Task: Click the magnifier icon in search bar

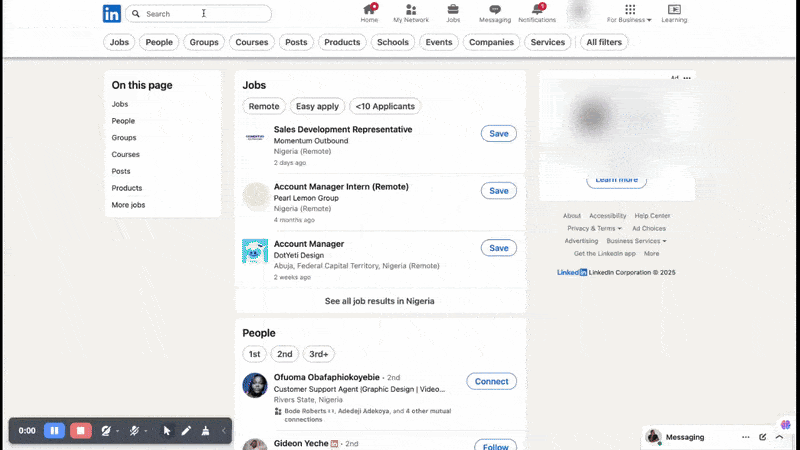Action: click(136, 14)
